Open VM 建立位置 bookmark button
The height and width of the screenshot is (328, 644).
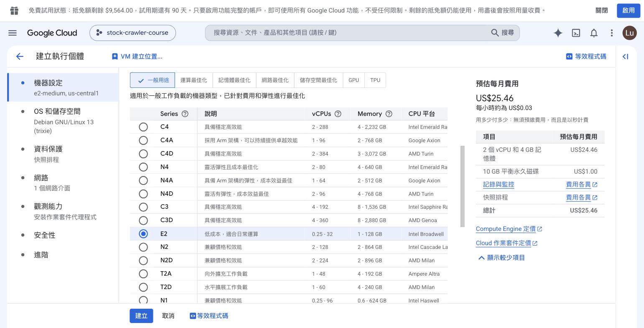[137, 56]
